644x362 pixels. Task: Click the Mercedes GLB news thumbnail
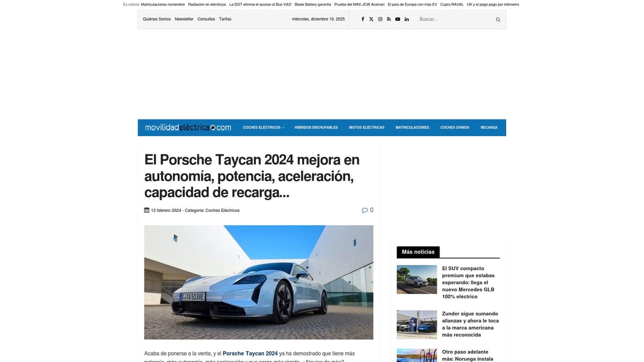pyautogui.click(x=416, y=279)
